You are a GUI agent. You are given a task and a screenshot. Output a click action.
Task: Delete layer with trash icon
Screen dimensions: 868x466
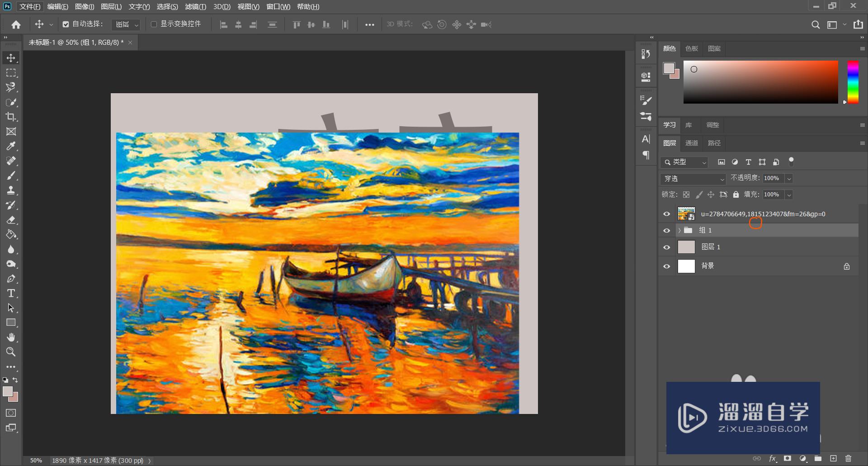[x=849, y=458]
